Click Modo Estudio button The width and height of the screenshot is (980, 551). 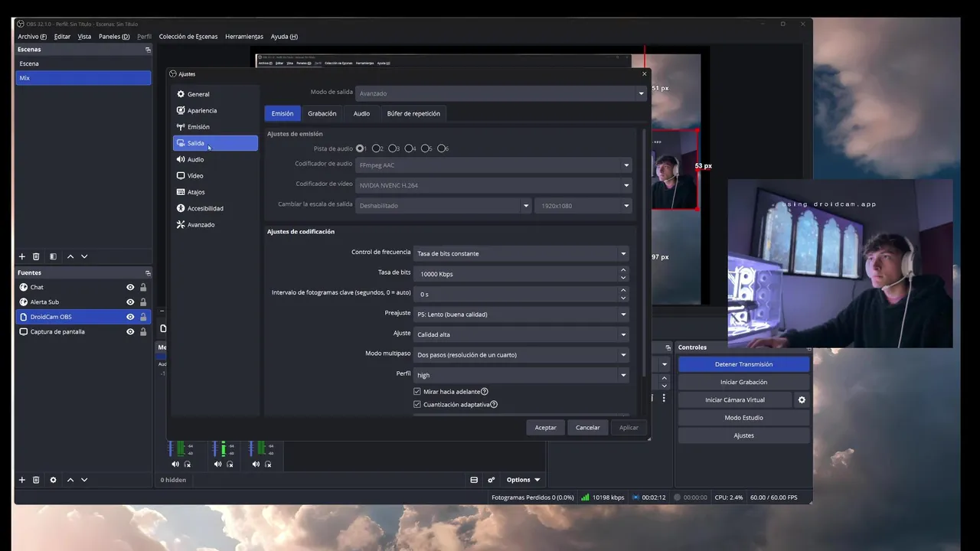[x=743, y=418]
